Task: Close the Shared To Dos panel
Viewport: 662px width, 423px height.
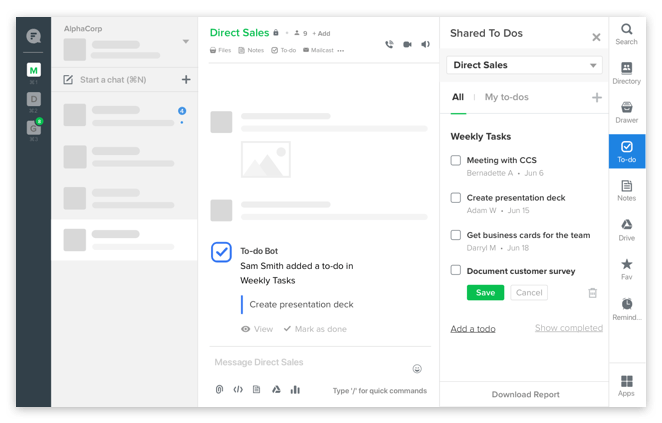Action: tap(596, 37)
